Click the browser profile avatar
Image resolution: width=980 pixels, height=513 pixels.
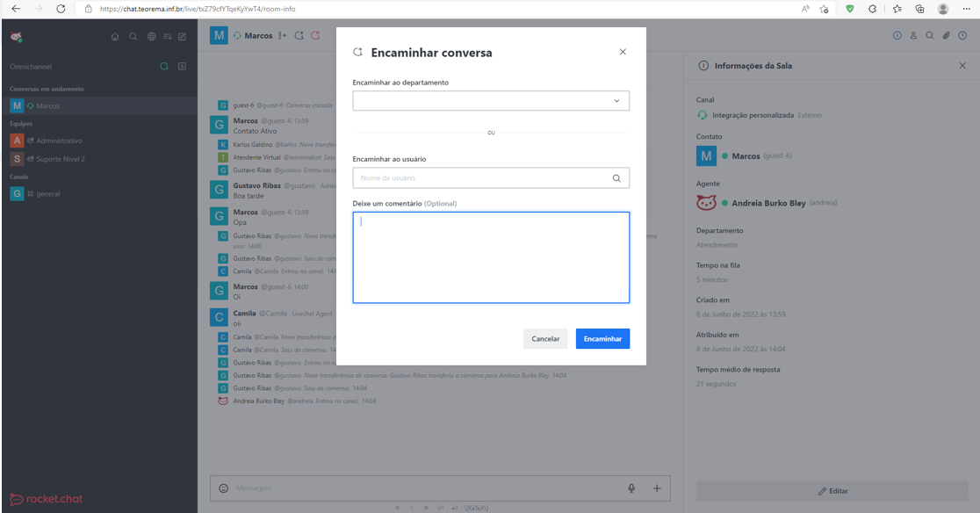[943, 9]
